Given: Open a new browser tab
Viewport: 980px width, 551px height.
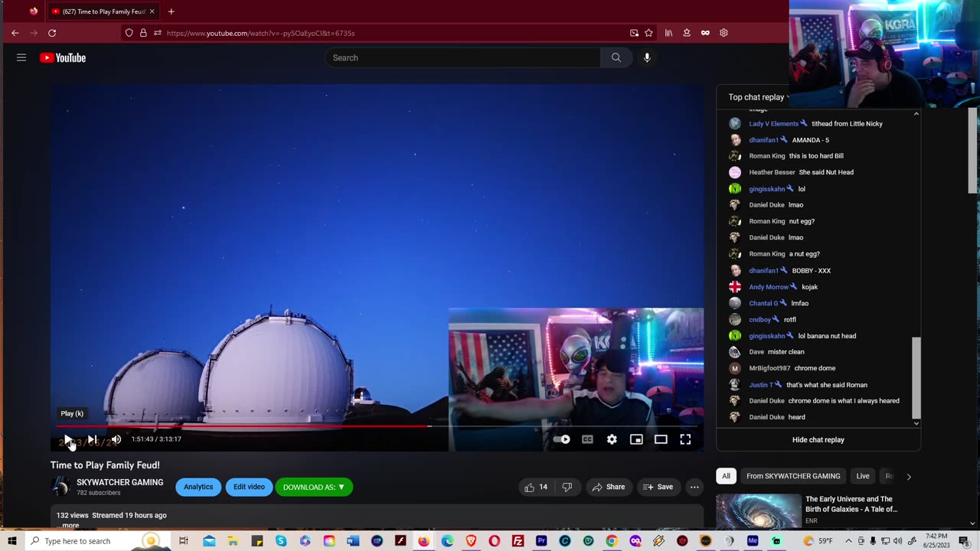Looking at the screenshot, I should click(x=171, y=11).
